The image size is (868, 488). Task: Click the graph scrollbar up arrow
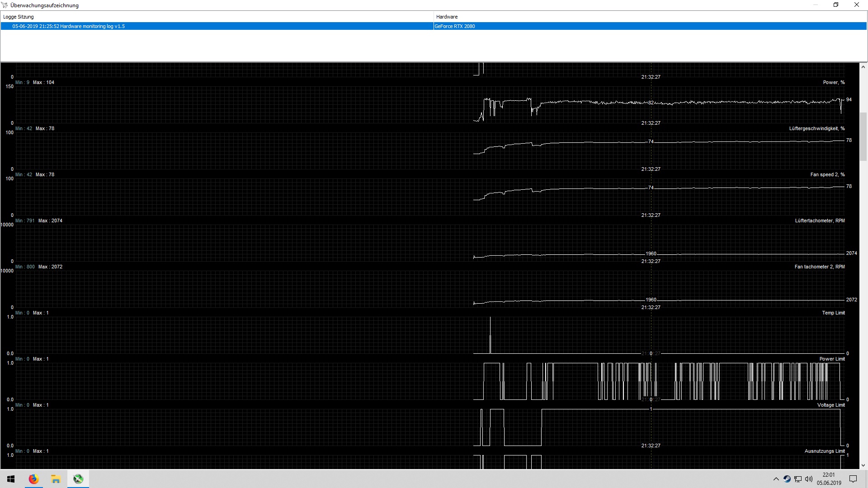click(x=863, y=67)
